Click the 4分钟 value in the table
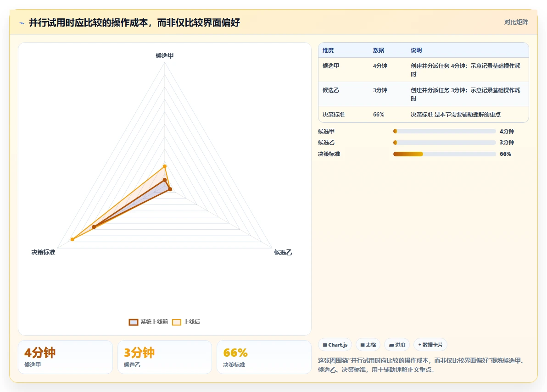The width and height of the screenshot is (547, 392). point(380,66)
